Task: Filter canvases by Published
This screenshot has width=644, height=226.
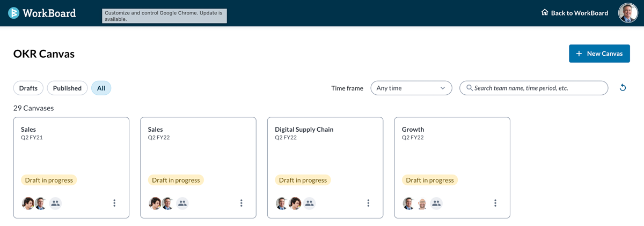Action: 67,88
